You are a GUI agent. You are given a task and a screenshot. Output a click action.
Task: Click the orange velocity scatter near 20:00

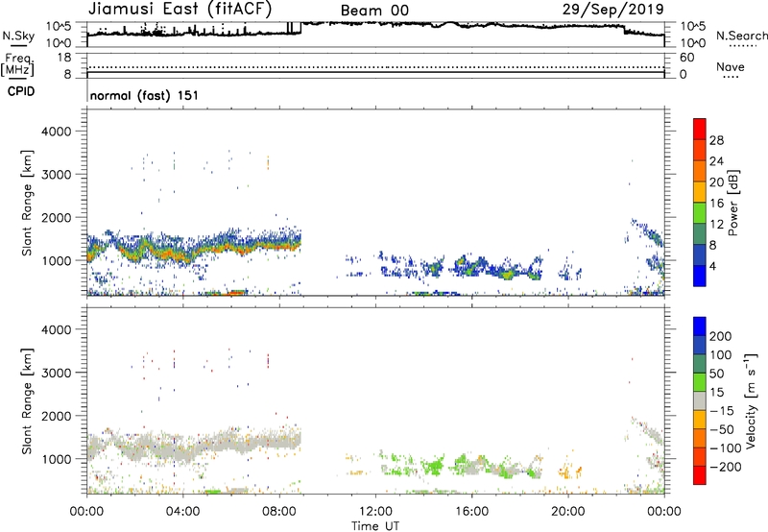click(569, 472)
